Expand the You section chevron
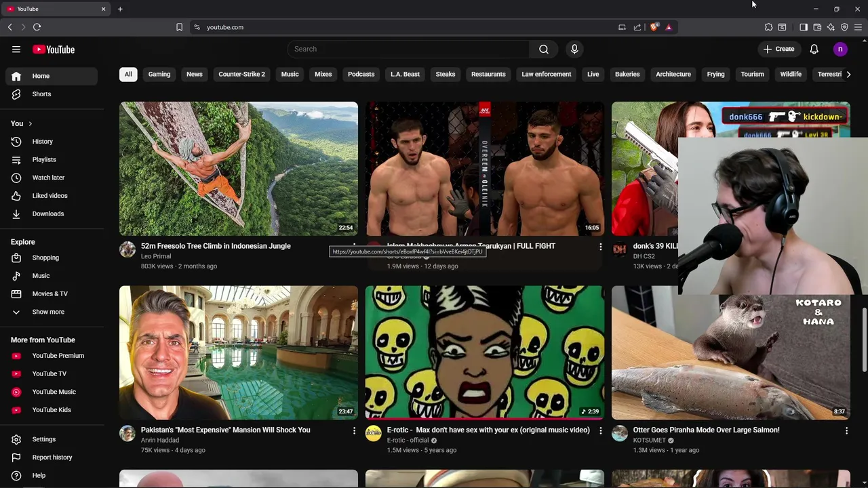The width and height of the screenshot is (868, 488). point(30,124)
